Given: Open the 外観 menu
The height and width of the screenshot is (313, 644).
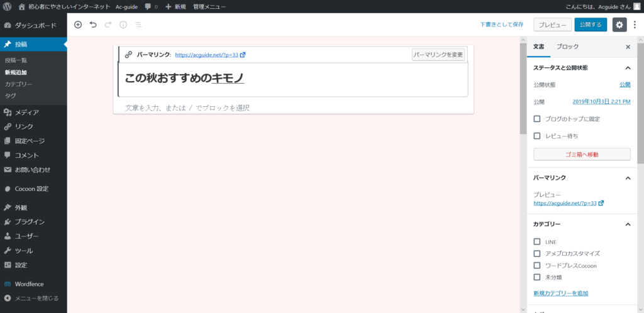Looking at the screenshot, I should tap(34, 207).
